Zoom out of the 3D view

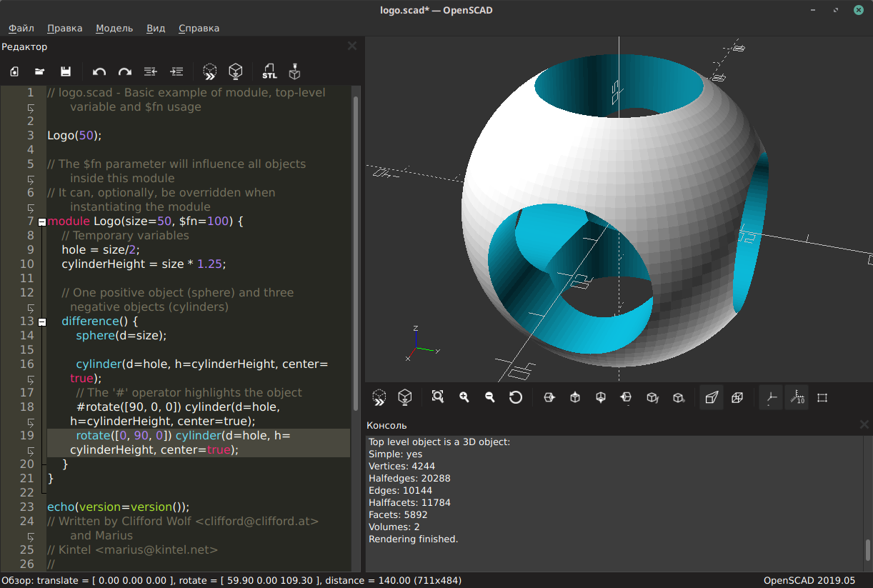(x=490, y=397)
